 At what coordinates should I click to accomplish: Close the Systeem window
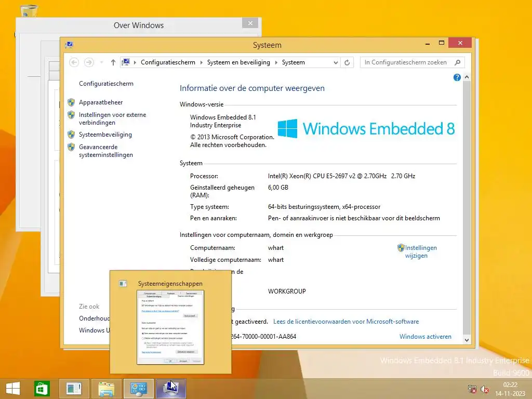click(460, 43)
